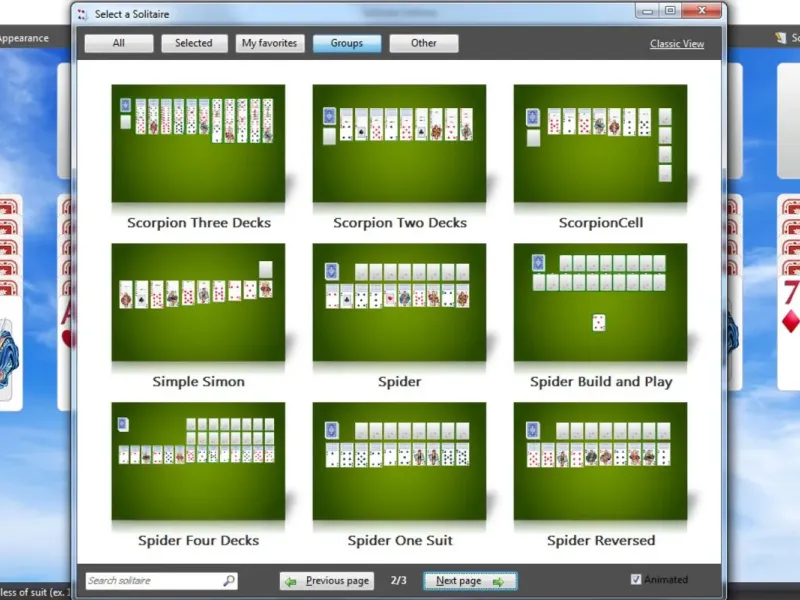This screenshot has height=600, width=800.
Task: Switch to the All tab
Action: (x=119, y=43)
